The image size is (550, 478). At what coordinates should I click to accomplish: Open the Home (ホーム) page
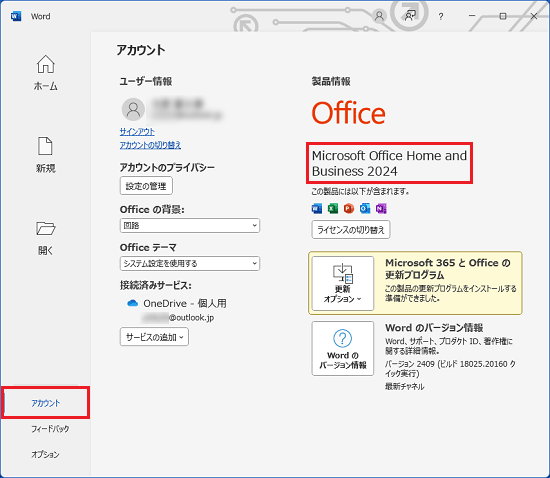[46, 73]
